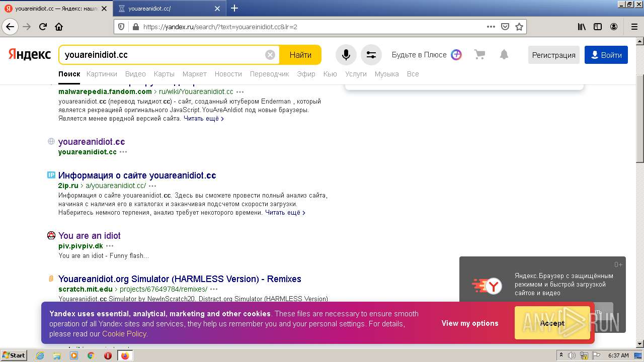Open the shopping cart icon
The image size is (644, 362).
[479, 55]
